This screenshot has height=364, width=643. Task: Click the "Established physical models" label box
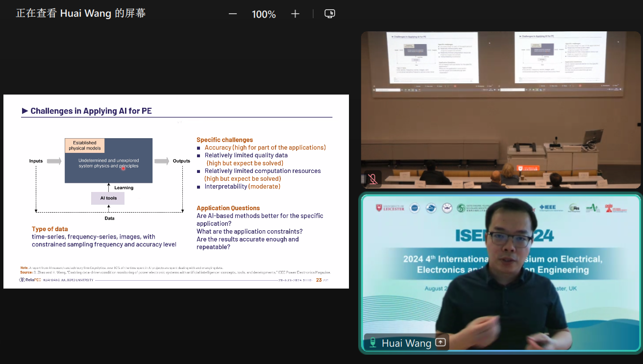pyautogui.click(x=85, y=146)
